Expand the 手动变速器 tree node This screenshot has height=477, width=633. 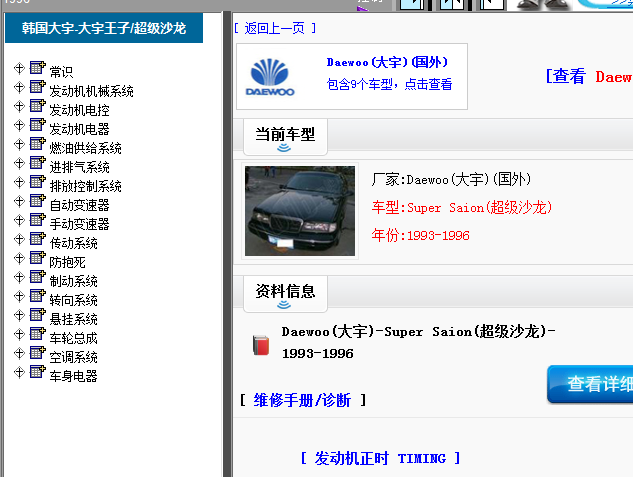(x=19, y=220)
